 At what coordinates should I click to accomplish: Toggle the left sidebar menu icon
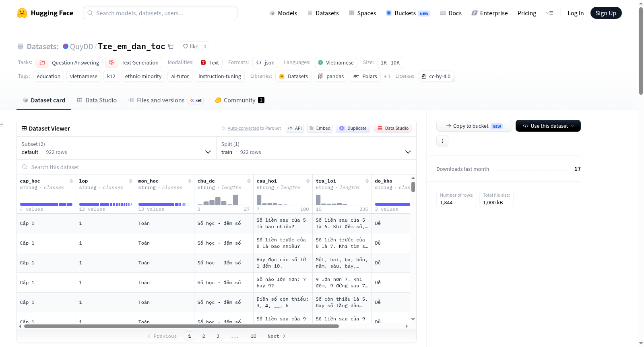click(2, 125)
